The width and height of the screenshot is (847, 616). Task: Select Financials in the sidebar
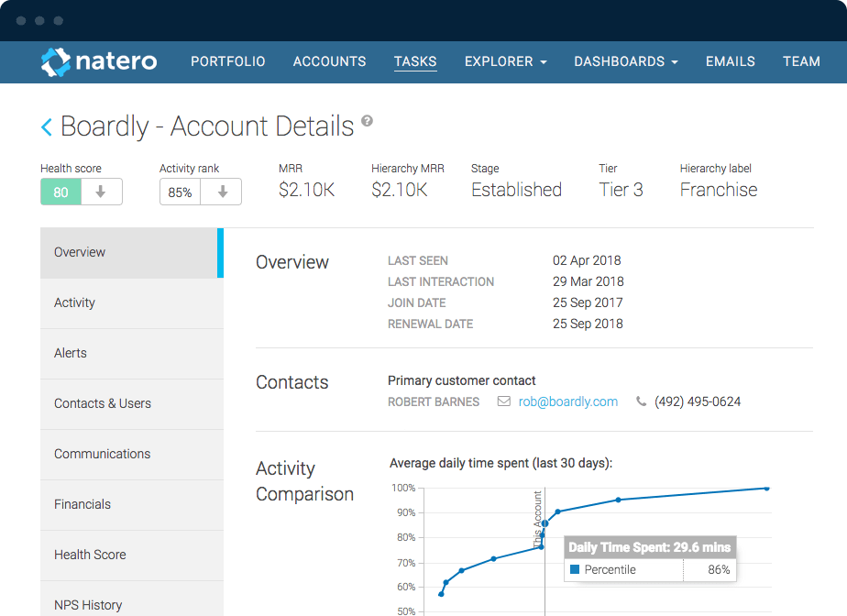[132, 505]
